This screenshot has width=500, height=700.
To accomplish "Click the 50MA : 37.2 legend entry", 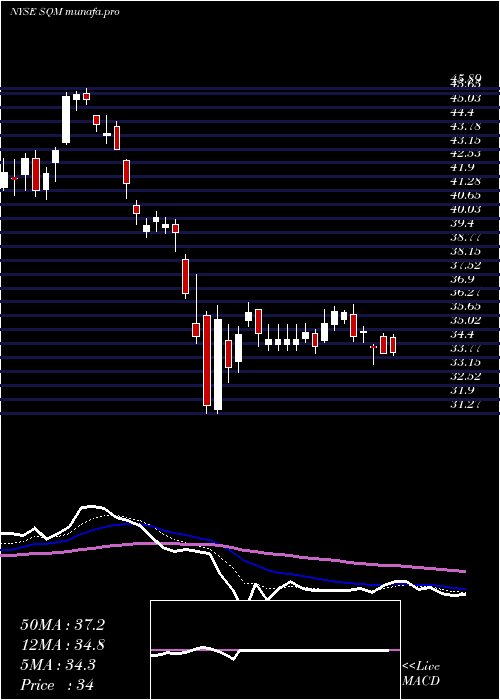I will (63, 625).
